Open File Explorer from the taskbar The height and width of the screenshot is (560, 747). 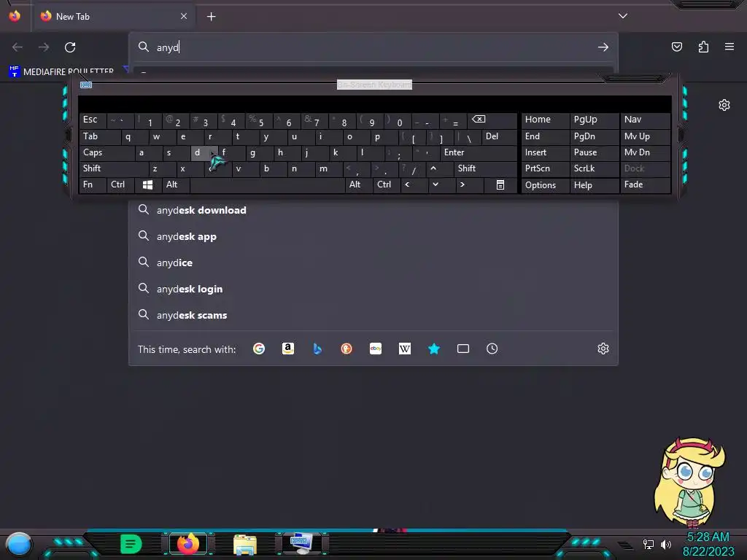[245, 544]
